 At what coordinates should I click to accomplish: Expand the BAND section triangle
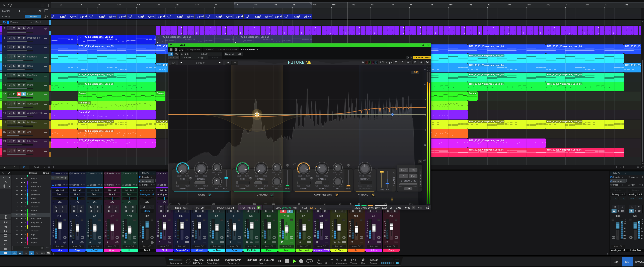coord(359,195)
